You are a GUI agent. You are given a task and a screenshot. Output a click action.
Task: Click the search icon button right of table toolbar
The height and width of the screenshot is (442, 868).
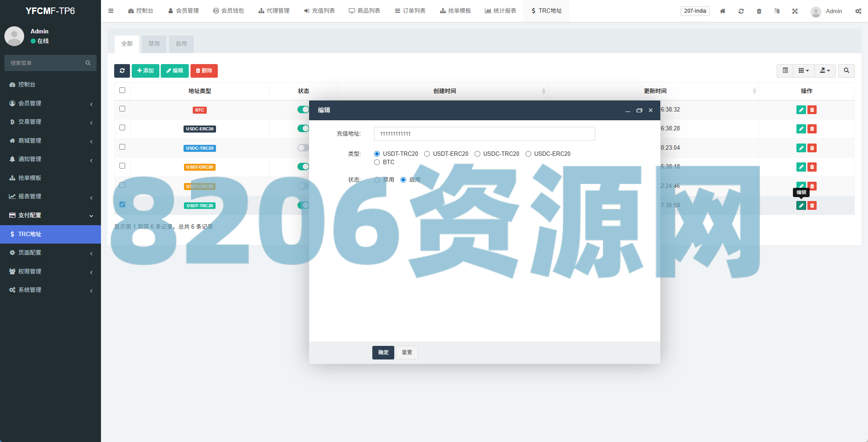[x=846, y=71]
